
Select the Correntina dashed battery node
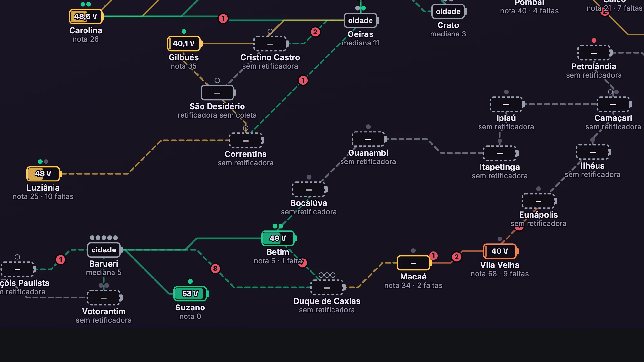point(246,140)
